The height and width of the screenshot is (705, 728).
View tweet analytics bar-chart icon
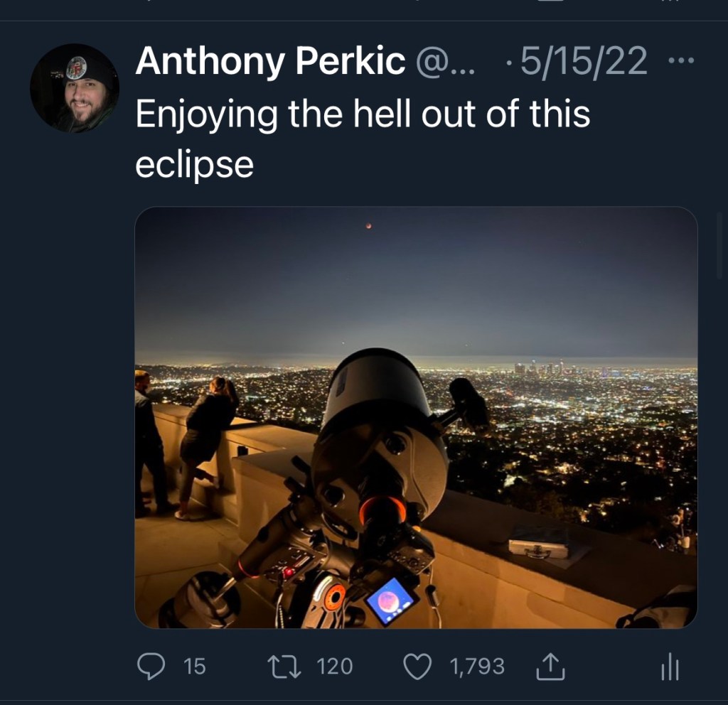(x=670, y=667)
